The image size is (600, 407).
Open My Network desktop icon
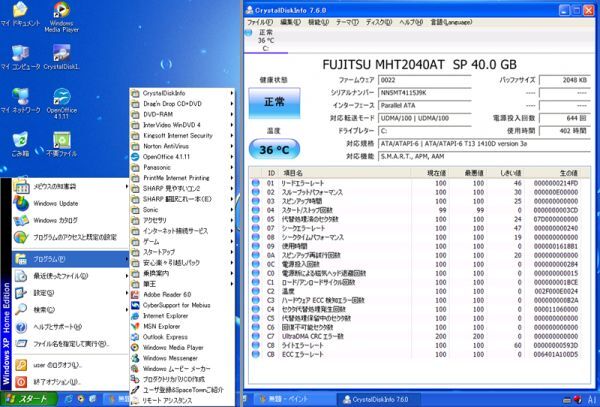pos(20,100)
